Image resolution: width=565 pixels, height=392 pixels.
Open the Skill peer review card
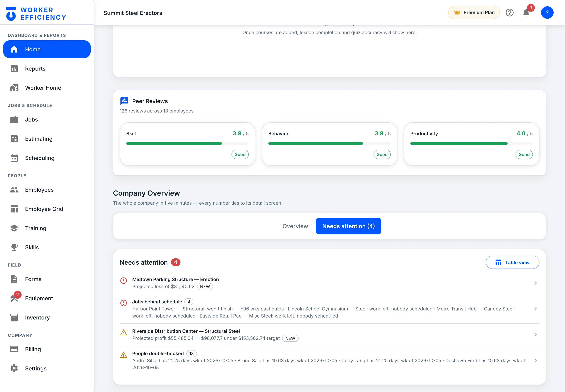tap(187, 144)
